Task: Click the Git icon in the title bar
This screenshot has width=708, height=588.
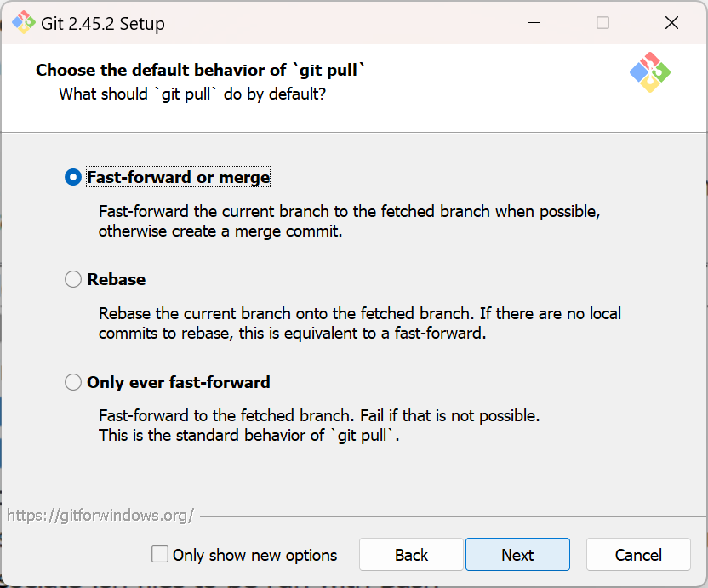Action: (23, 23)
